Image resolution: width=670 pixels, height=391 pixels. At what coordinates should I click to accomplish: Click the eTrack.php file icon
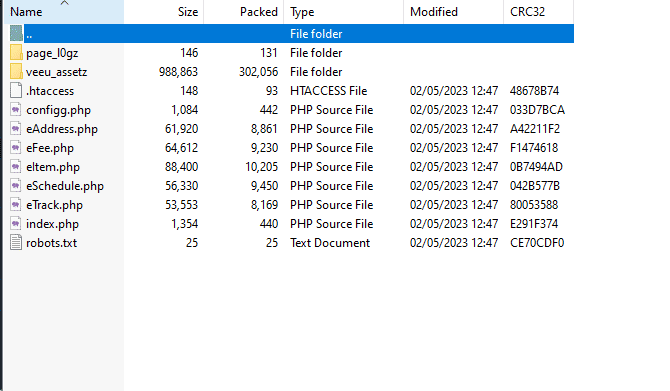tap(16, 205)
